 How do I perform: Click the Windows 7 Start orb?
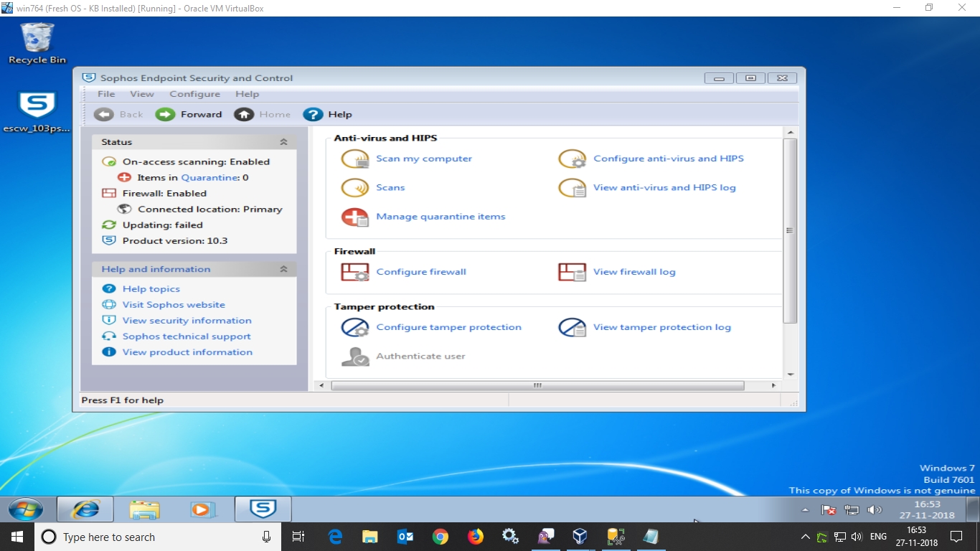[x=25, y=509]
